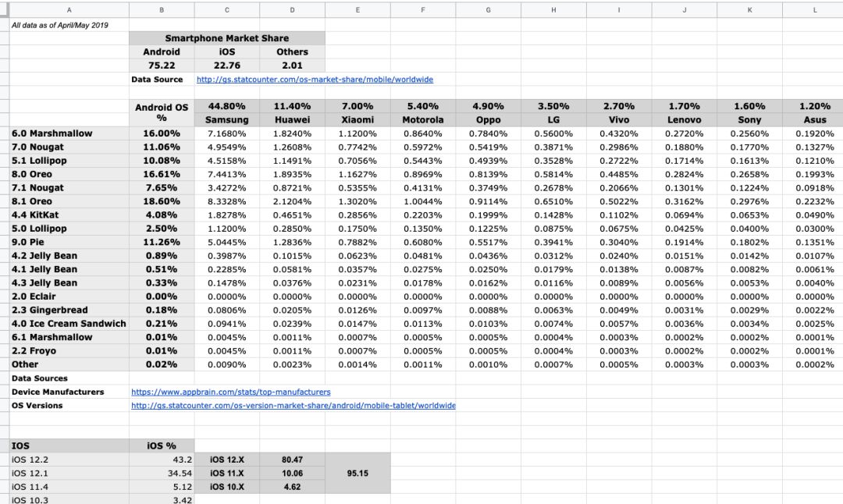Select the Smartphone Market Share header cell

227,38
